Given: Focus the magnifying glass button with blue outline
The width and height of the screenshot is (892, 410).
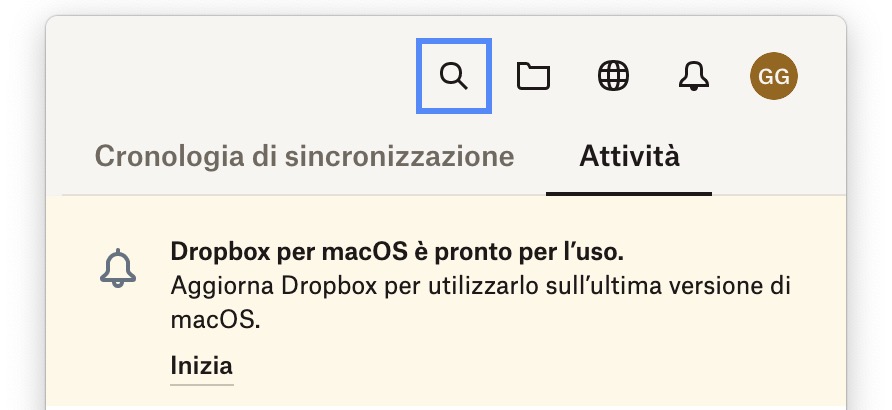Looking at the screenshot, I should [454, 76].
